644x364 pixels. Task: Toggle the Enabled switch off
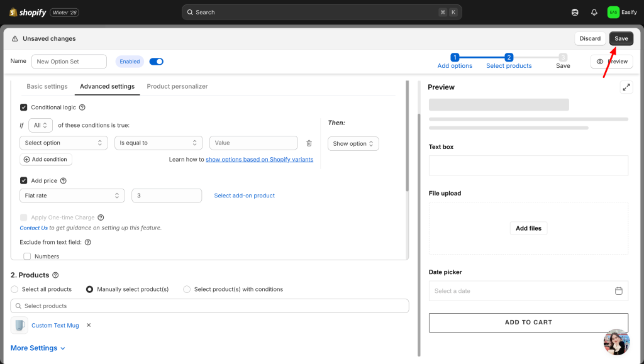[157, 62]
